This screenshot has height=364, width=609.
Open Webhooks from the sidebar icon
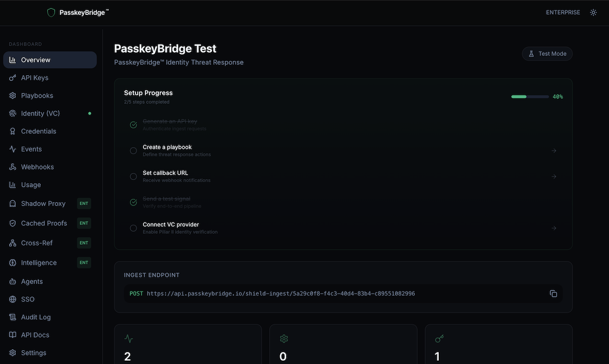point(12,167)
